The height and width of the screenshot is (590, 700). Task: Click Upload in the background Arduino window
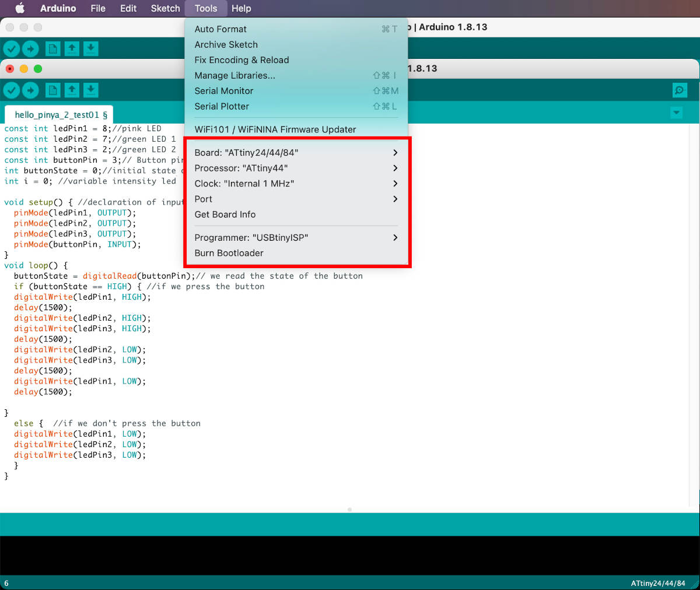tap(30, 48)
